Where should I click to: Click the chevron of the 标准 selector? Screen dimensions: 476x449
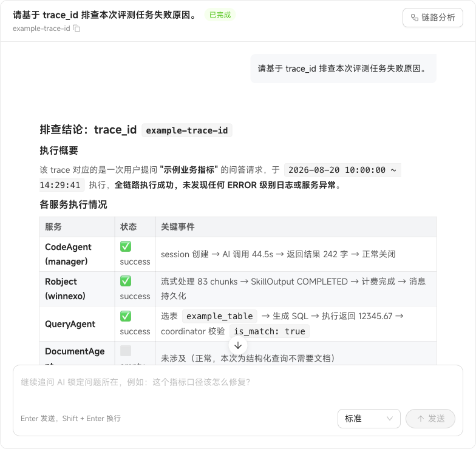390,419
